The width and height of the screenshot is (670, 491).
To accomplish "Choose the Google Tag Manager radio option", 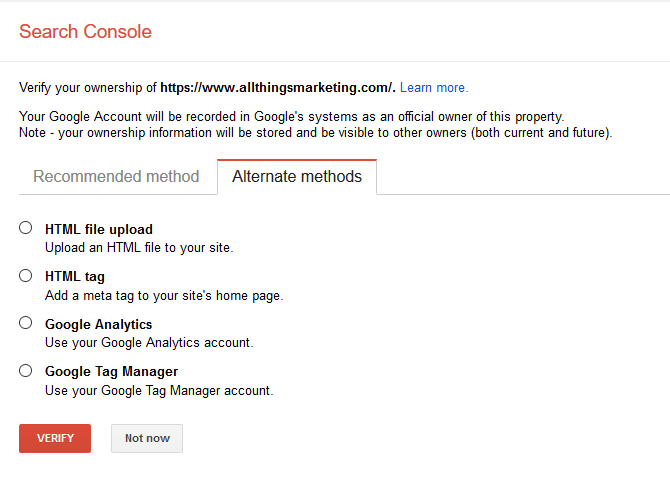I will [26, 370].
